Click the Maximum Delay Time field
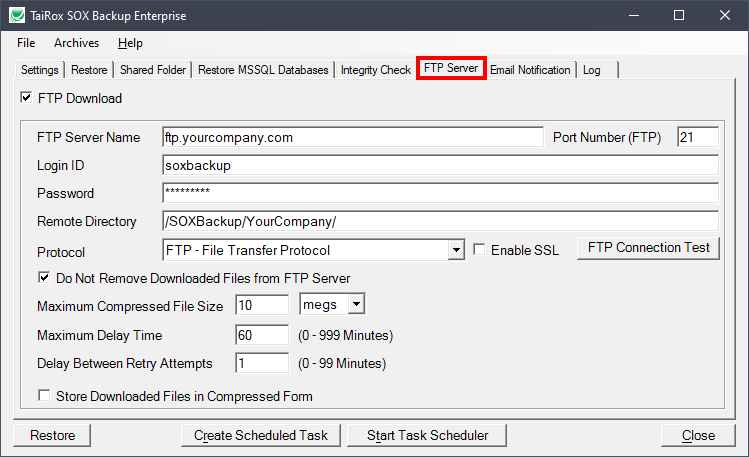 pos(262,335)
